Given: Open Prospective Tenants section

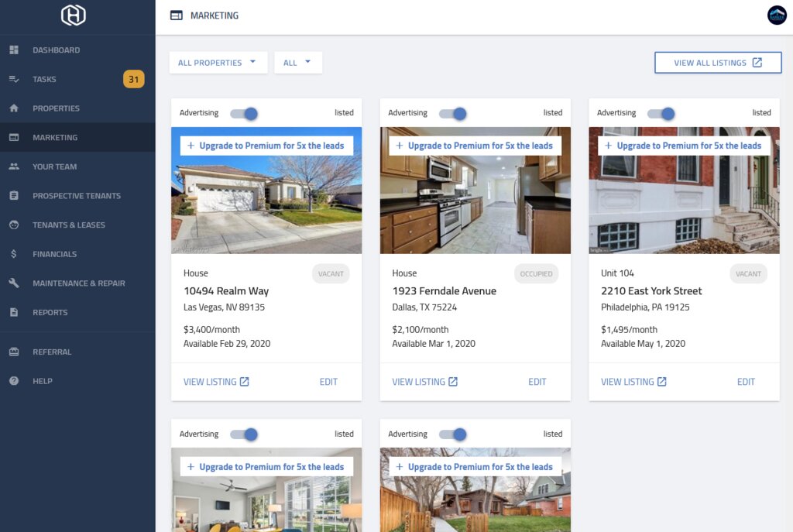Looking at the screenshot, I should click(x=78, y=195).
